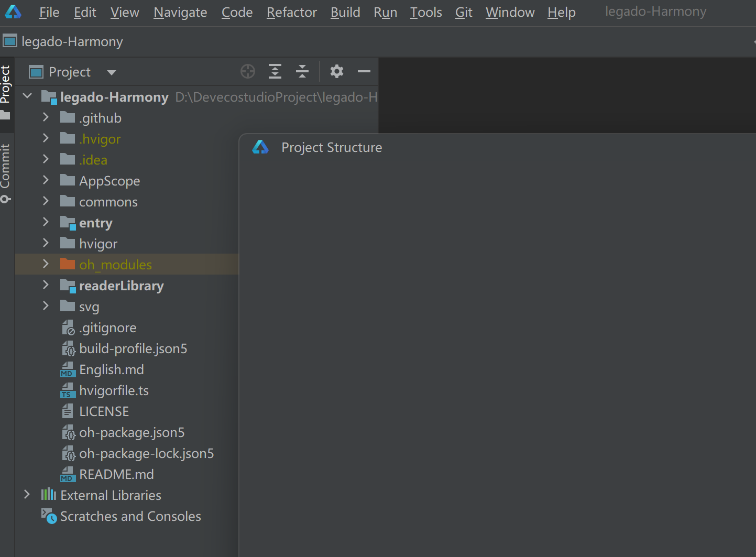Expand the .idea folder

point(46,159)
